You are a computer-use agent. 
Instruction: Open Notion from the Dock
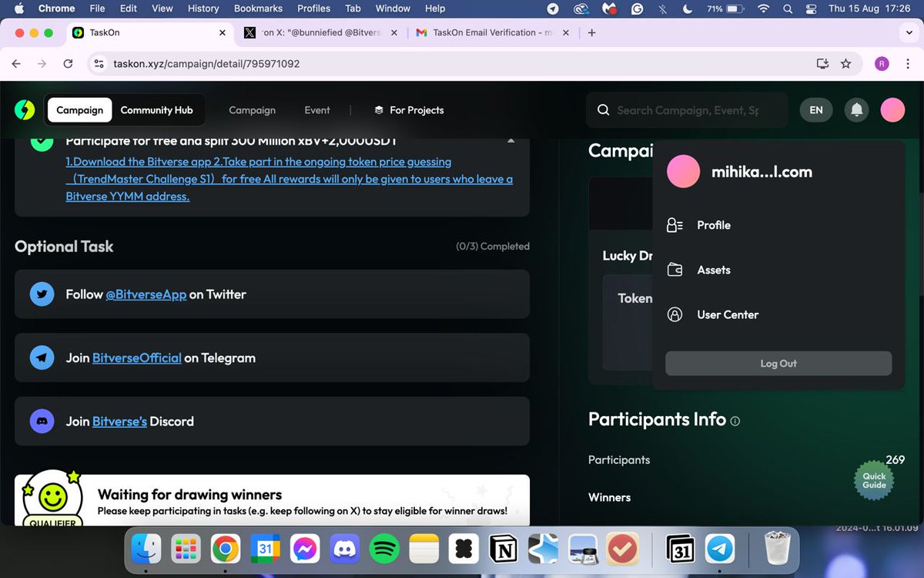tap(504, 549)
